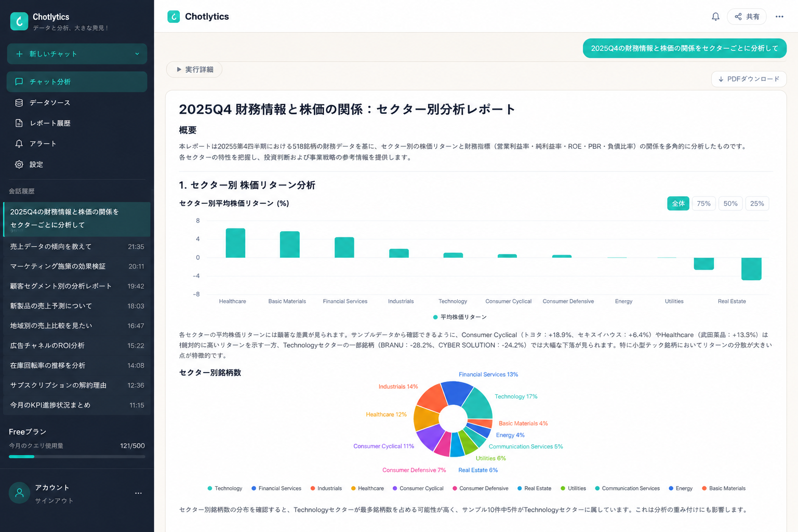Viewport: 798px width, 532px height.
Task: Open conversation 新製品の売上予測について
Action: (77, 306)
